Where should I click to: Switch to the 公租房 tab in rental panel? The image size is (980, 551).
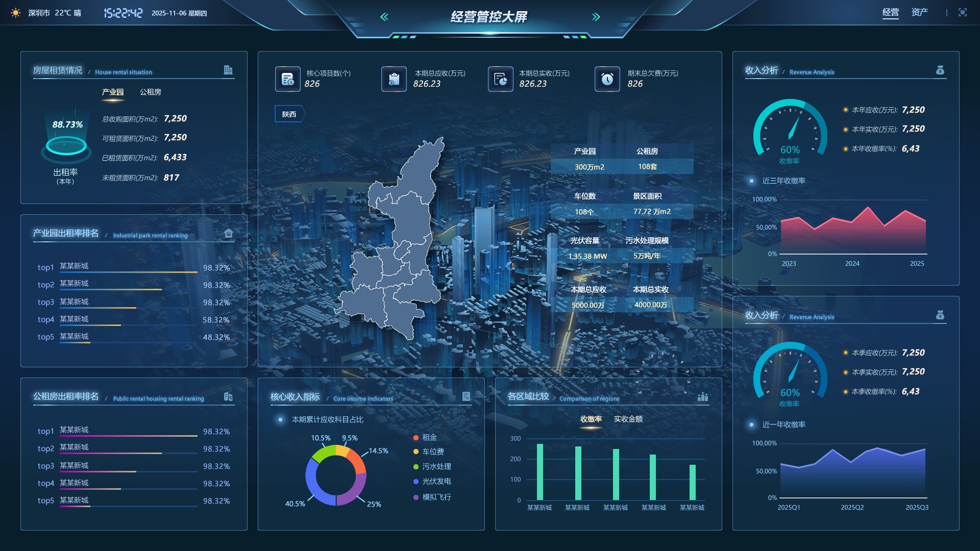click(150, 92)
